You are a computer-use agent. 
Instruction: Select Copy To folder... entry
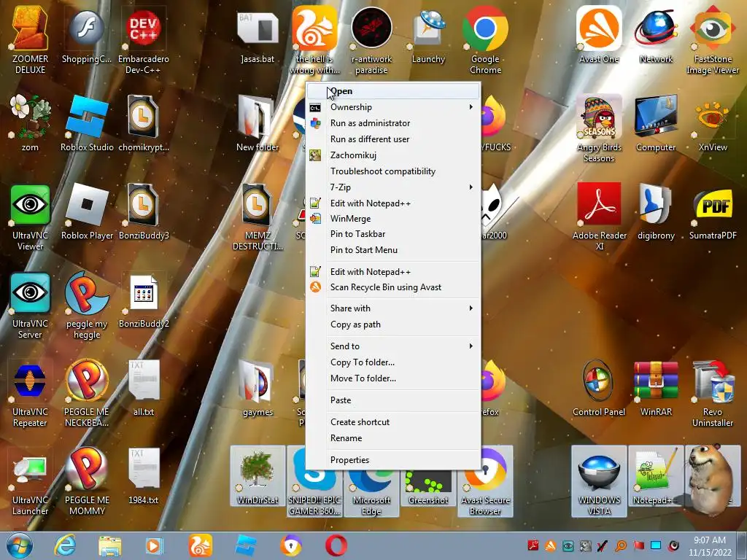point(393,362)
